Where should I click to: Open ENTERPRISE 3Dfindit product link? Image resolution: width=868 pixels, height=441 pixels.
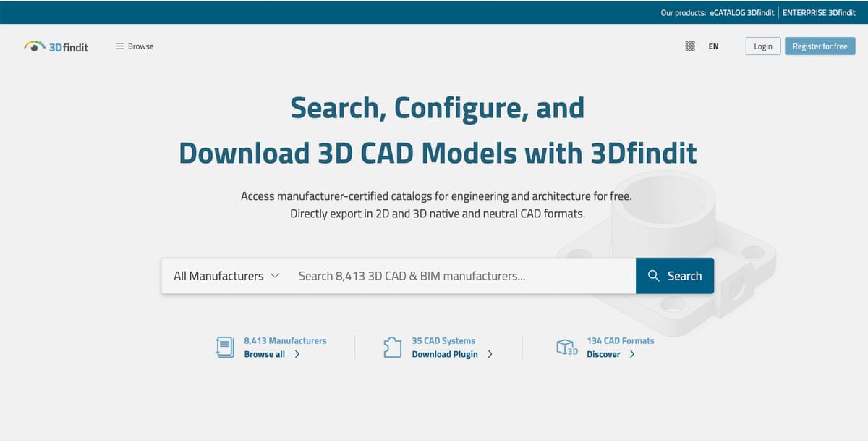click(x=819, y=12)
